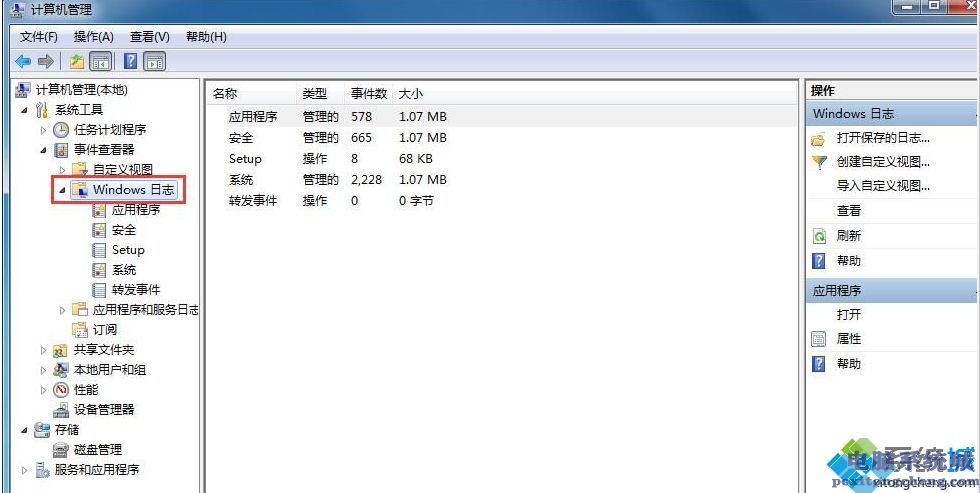Toggle the Show/Hide Console Tree icon

tap(100, 61)
